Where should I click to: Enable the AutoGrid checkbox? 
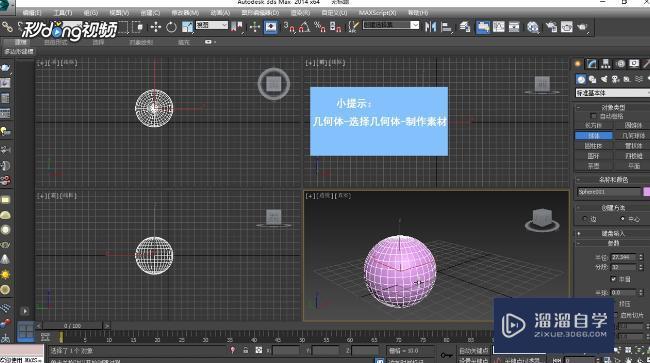click(594, 116)
